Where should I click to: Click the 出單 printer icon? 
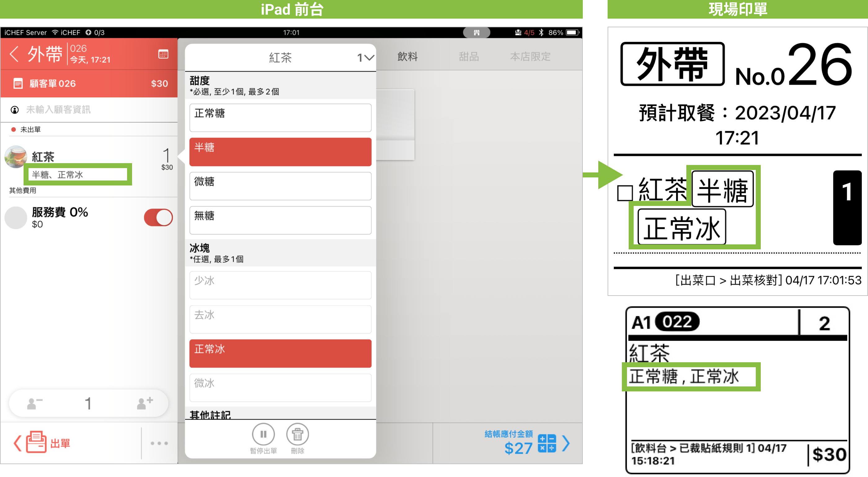[x=36, y=442]
